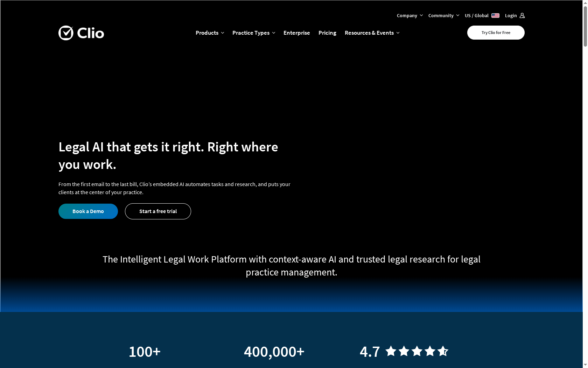Click the Book a Demo button
Screen dimensions: 588x368
click(88, 211)
